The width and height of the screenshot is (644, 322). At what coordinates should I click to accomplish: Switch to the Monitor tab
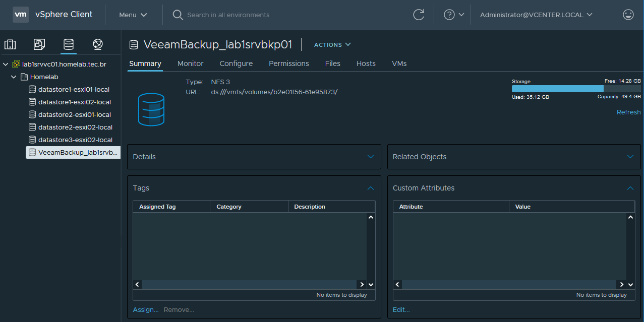[x=191, y=63]
